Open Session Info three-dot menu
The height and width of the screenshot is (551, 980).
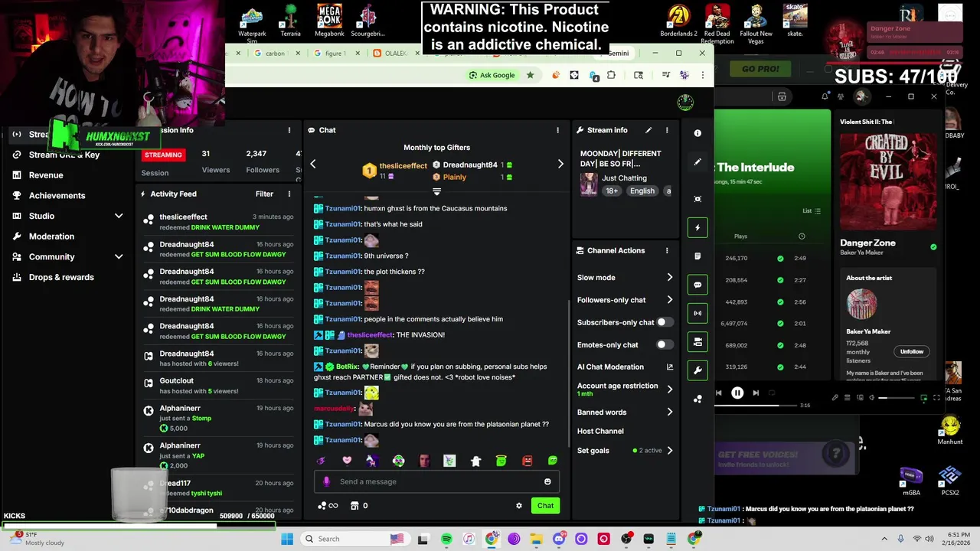point(289,130)
